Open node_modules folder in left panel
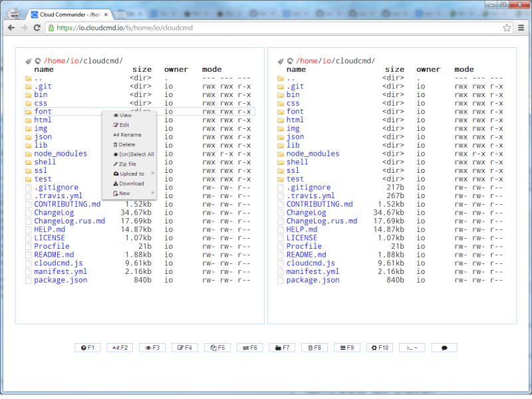532x399 pixels. [x=61, y=154]
